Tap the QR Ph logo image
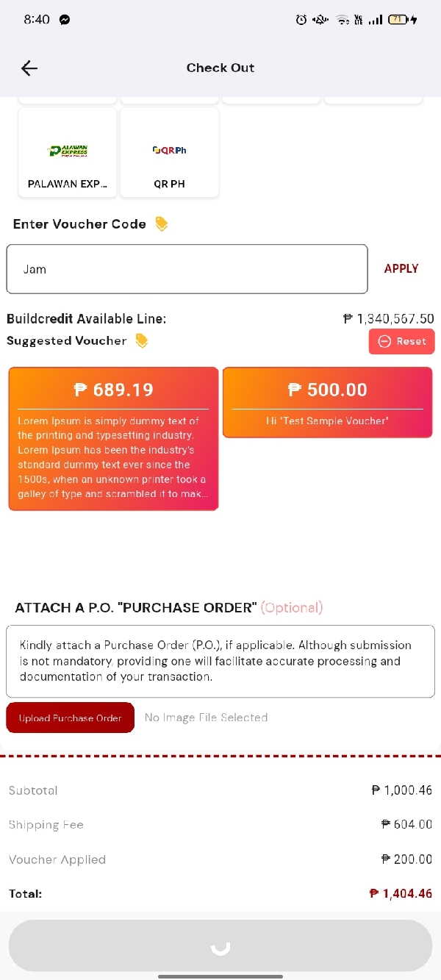441x980 pixels. (170, 150)
